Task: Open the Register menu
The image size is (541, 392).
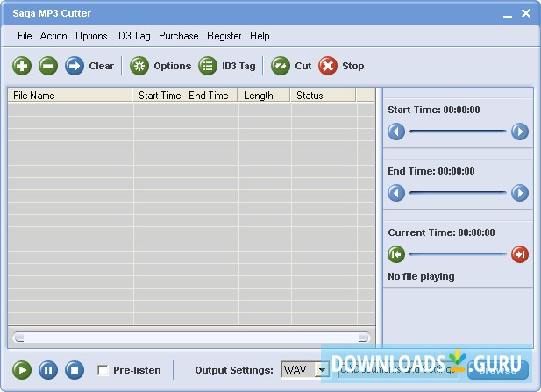Action: click(224, 36)
